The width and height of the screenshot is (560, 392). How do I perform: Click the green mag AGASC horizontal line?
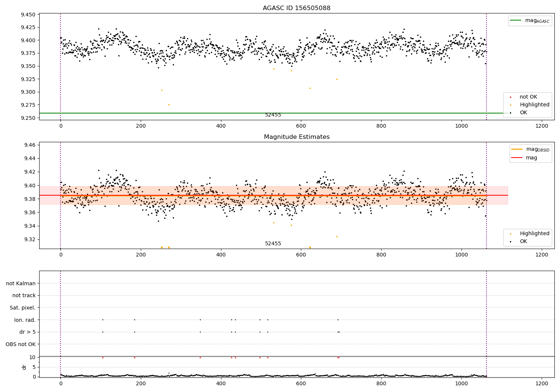tap(273, 113)
